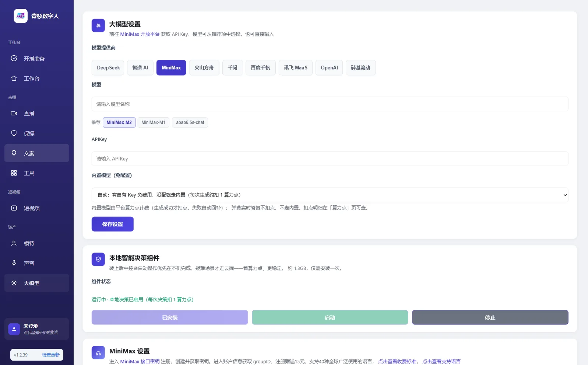Viewport: 588px width, 365px height.
Task: Select DeepSeek as model provider
Action: point(108,67)
